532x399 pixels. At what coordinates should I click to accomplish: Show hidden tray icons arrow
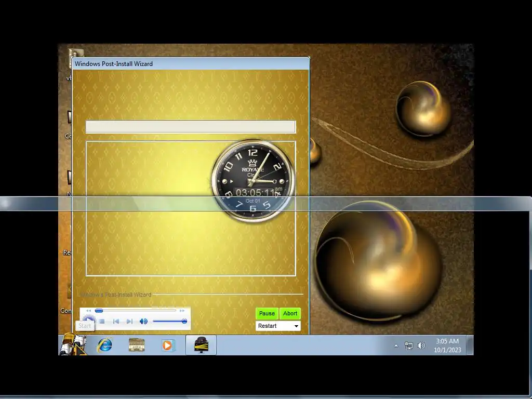(396, 345)
